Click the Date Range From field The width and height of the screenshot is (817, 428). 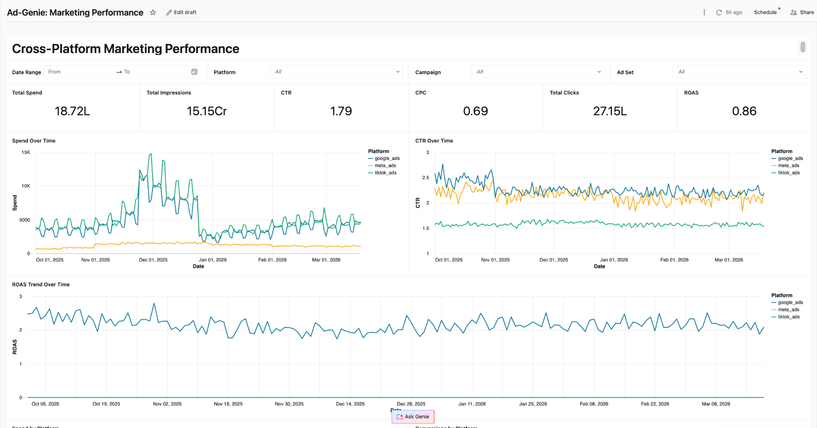point(78,72)
